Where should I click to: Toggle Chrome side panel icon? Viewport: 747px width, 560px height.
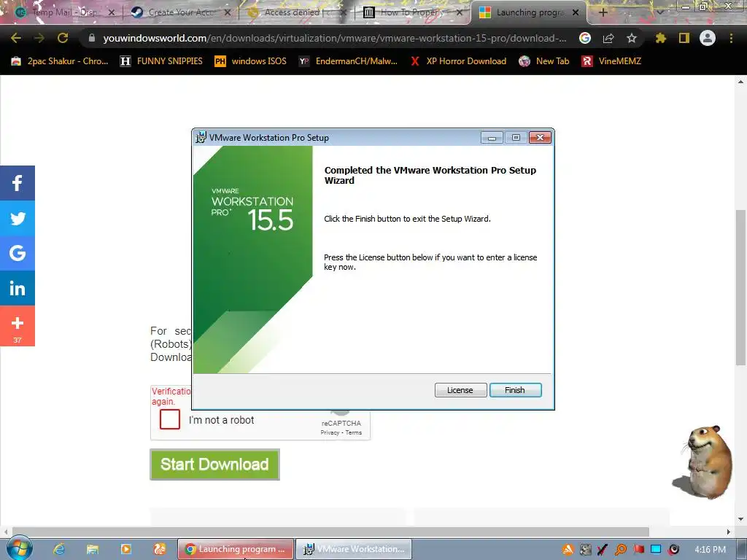684,38
